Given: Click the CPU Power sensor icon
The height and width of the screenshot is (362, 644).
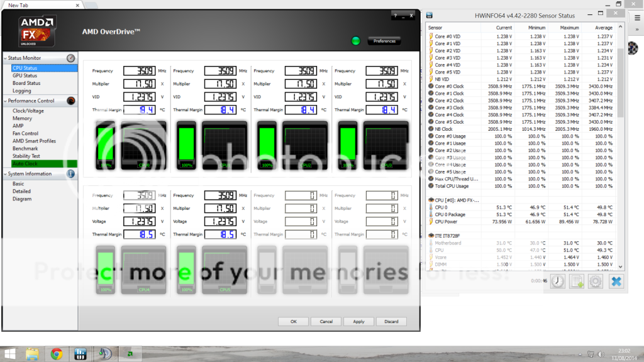Looking at the screenshot, I should [431, 222].
